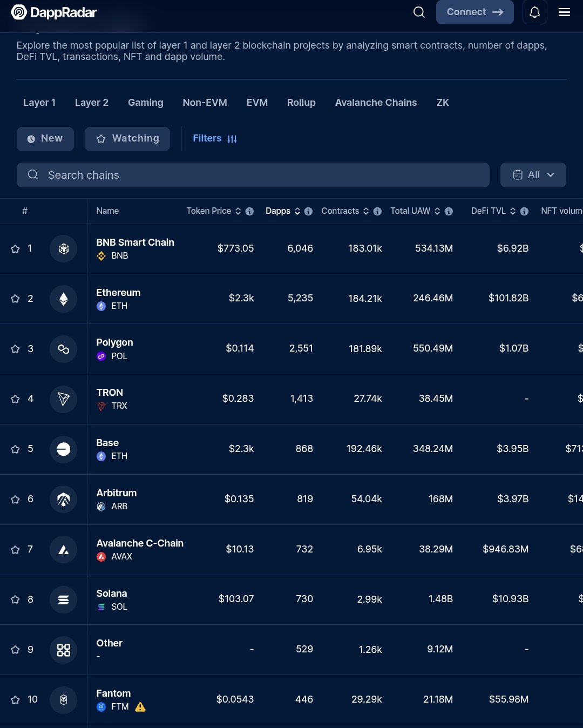Click the Ethereum chain logo icon
The height and width of the screenshot is (728, 583).
64,299
